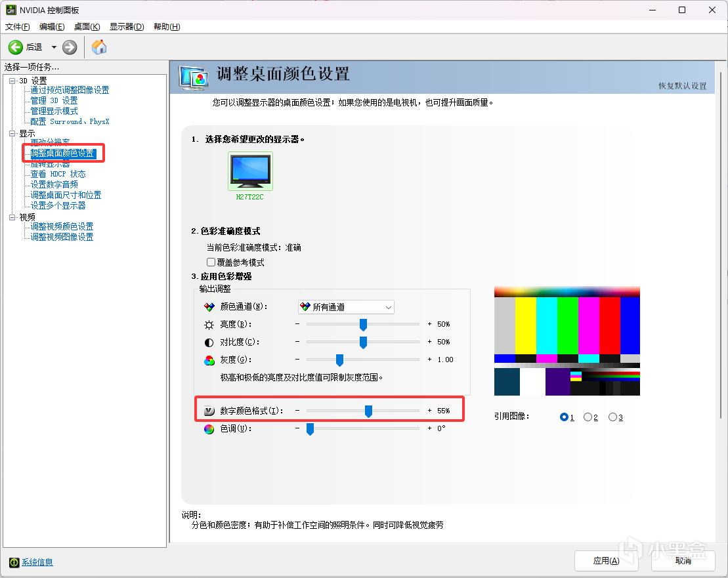Click the plus next to contrast slider

coord(429,341)
